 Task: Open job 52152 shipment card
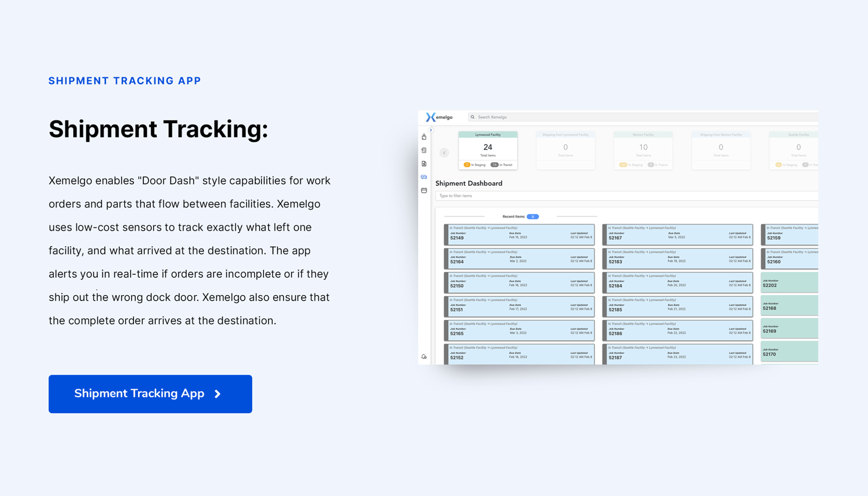[x=519, y=354]
